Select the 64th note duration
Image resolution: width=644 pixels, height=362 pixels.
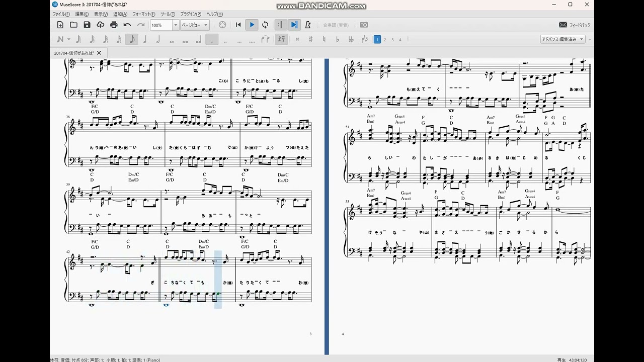coord(92,39)
